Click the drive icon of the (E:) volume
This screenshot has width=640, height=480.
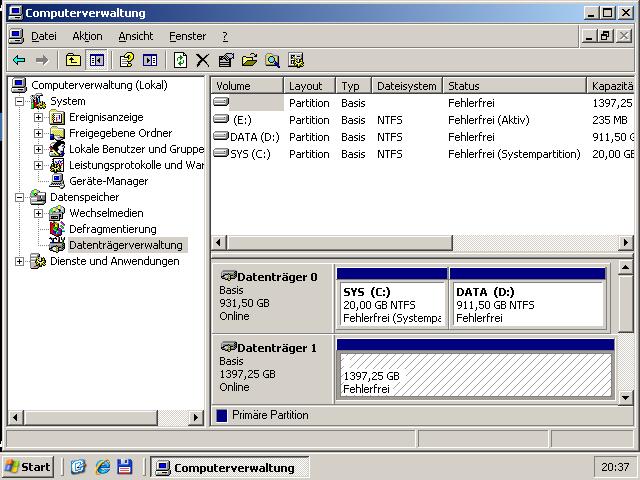pos(221,119)
